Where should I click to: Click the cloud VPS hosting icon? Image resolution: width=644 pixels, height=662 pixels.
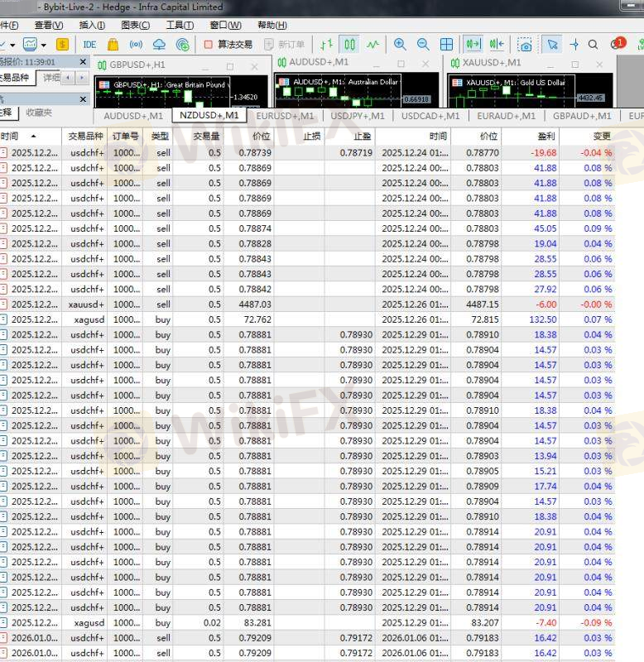(x=160, y=45)
